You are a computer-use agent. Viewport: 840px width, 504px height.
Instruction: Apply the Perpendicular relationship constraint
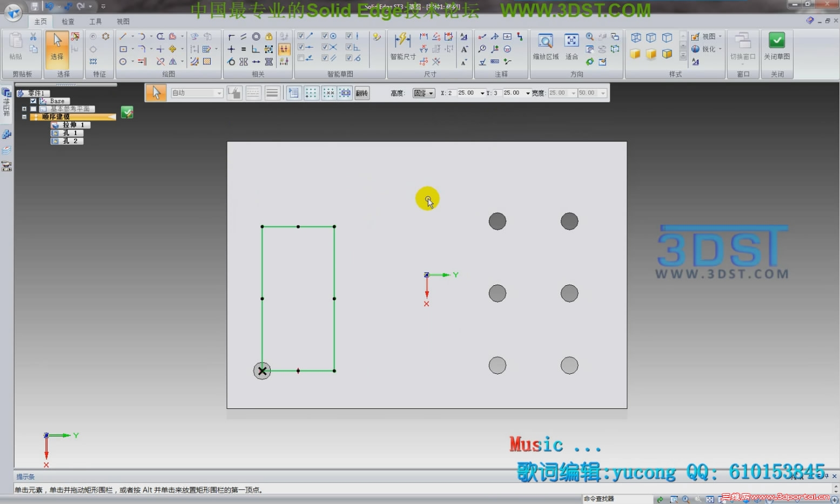point(256,49)
